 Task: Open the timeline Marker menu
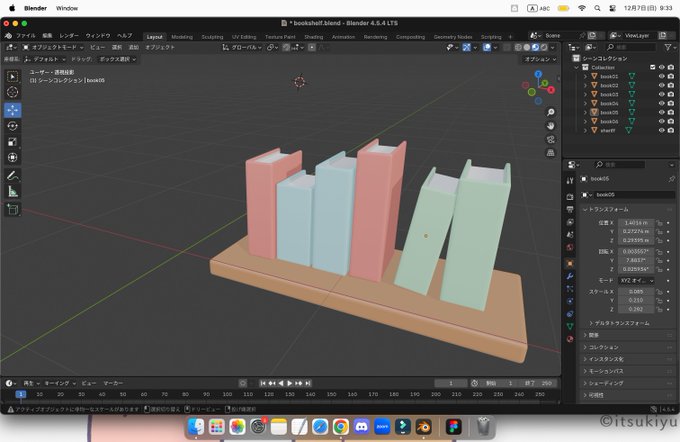pyautogui.click(x=113, y=383)
